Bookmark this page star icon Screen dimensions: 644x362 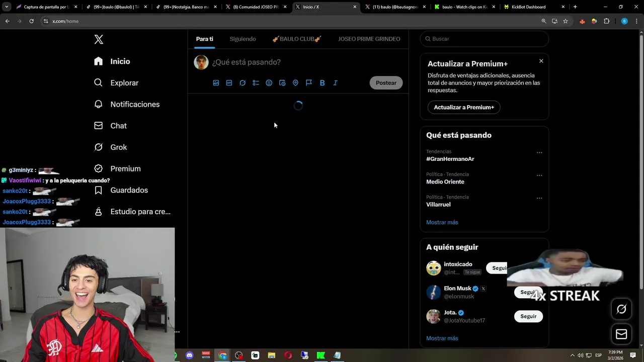[x=566, y=21]
